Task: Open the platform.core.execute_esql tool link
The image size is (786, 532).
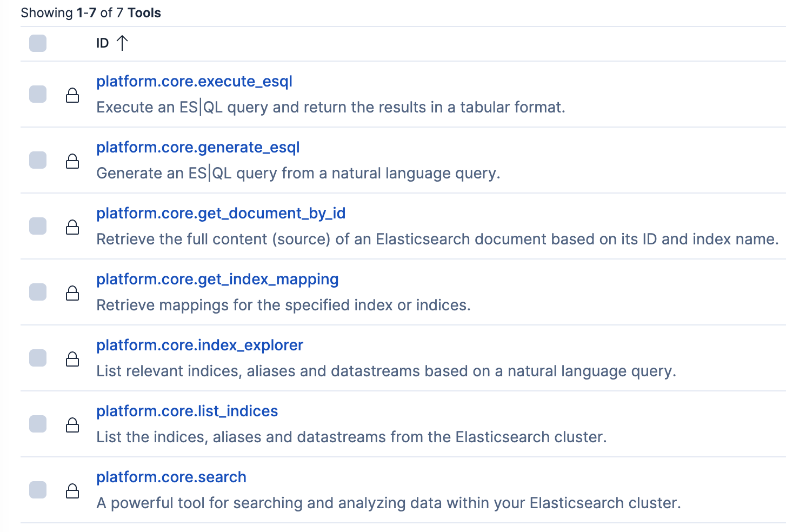Action: coord(194,81)
